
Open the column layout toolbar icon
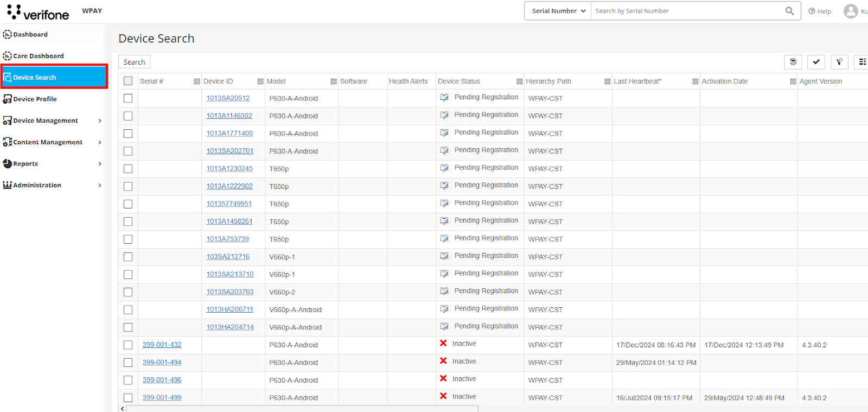pos(862,62)
